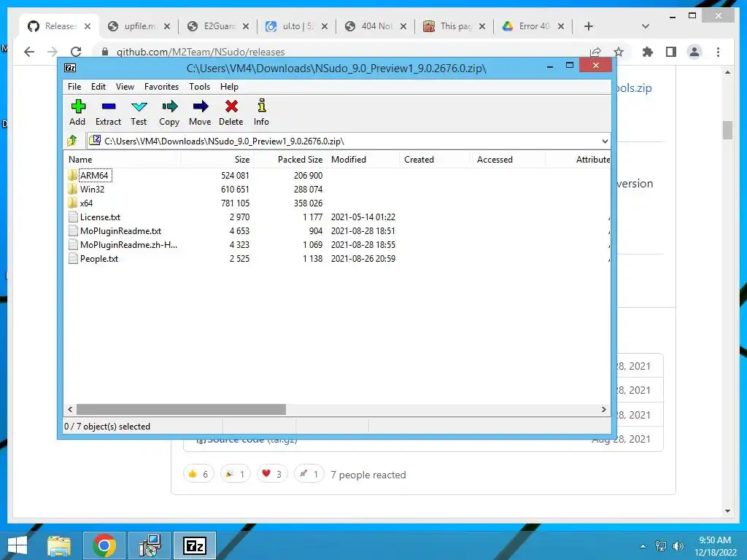Select the Copy toolbar icon
This screenshot has height=560, width=747.
[169, 112]
